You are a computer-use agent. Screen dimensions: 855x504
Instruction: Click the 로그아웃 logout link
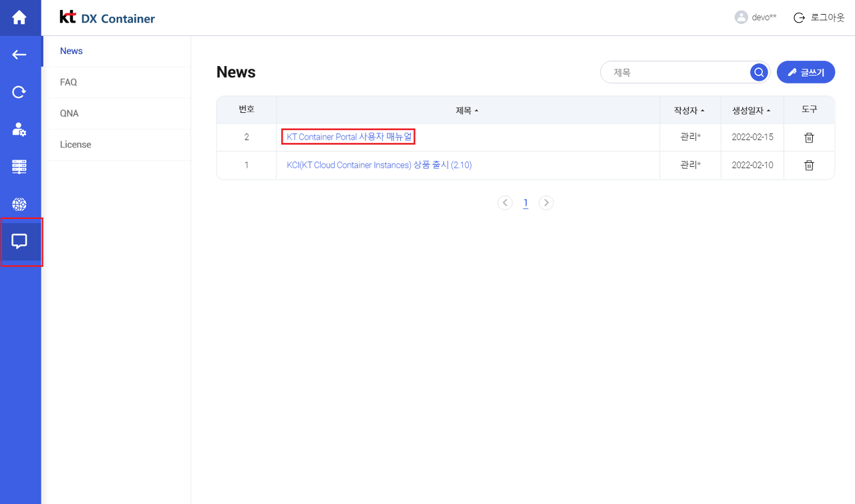click(819, 17)
